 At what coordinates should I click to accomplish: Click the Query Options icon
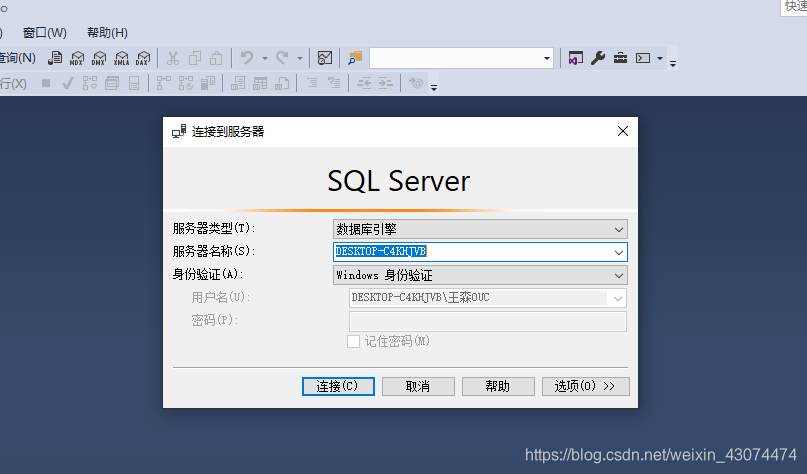click(x=112, y=83)
